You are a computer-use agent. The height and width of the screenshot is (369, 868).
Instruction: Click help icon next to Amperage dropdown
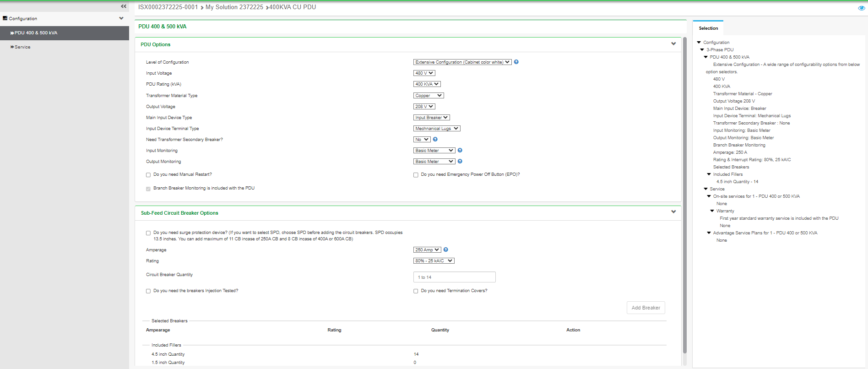point(446,250)
